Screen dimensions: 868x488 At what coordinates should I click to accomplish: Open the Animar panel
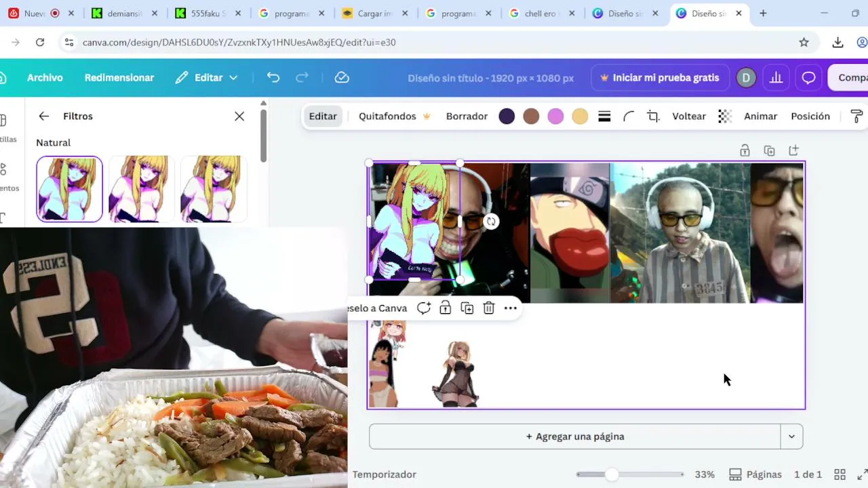[761, 117]
